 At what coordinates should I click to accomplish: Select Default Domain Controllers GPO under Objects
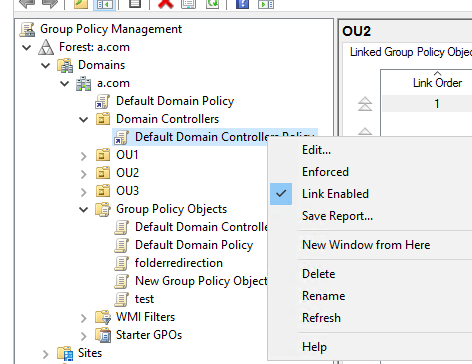201,227
